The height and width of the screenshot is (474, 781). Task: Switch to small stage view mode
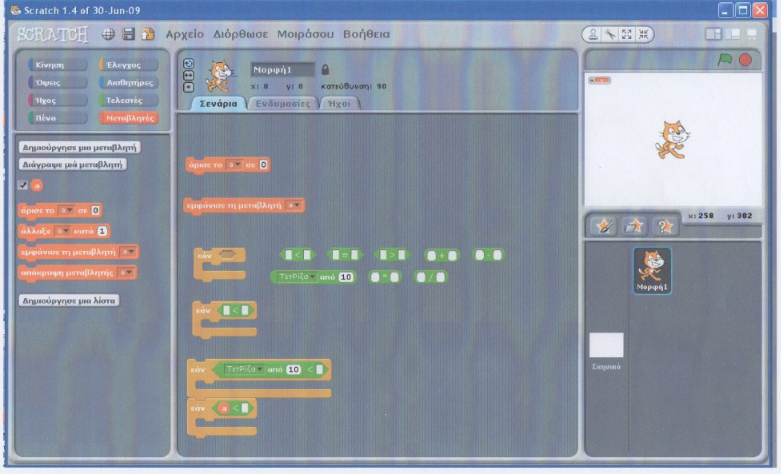click(x=713, y=34)
